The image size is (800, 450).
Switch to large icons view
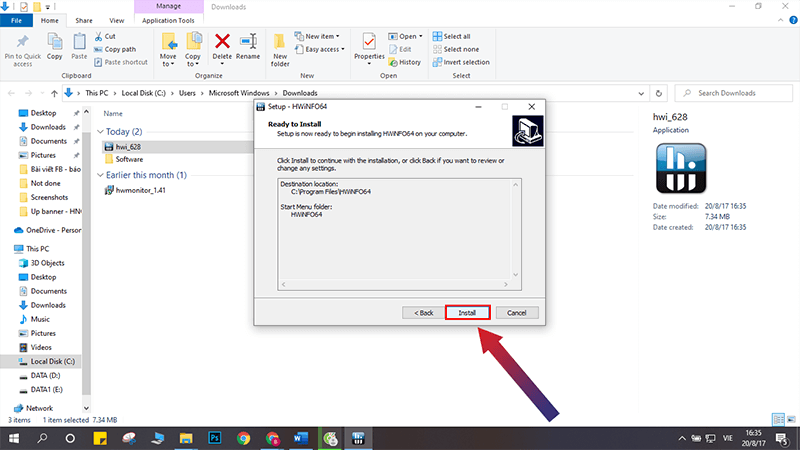click(791, 420)
